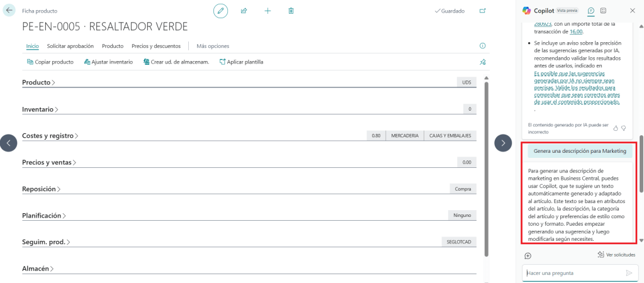Open the Solicitar aprobación menu
Viewport: 644px width, 283px height.
tap(70, 46)
